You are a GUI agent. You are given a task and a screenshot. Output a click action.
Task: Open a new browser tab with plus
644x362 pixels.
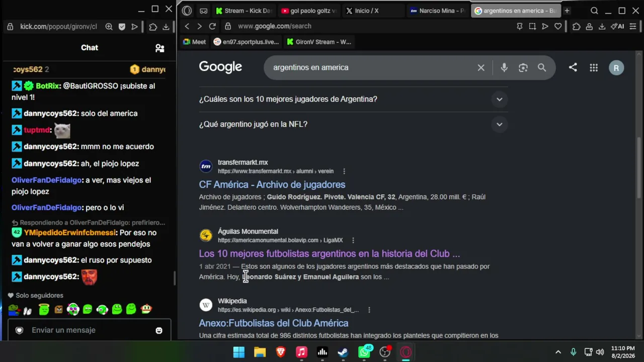567,11
